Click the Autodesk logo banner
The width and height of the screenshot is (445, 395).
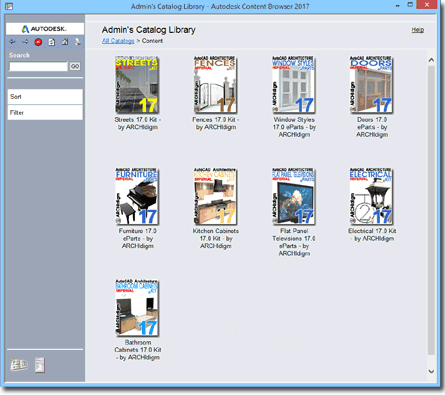45,29
